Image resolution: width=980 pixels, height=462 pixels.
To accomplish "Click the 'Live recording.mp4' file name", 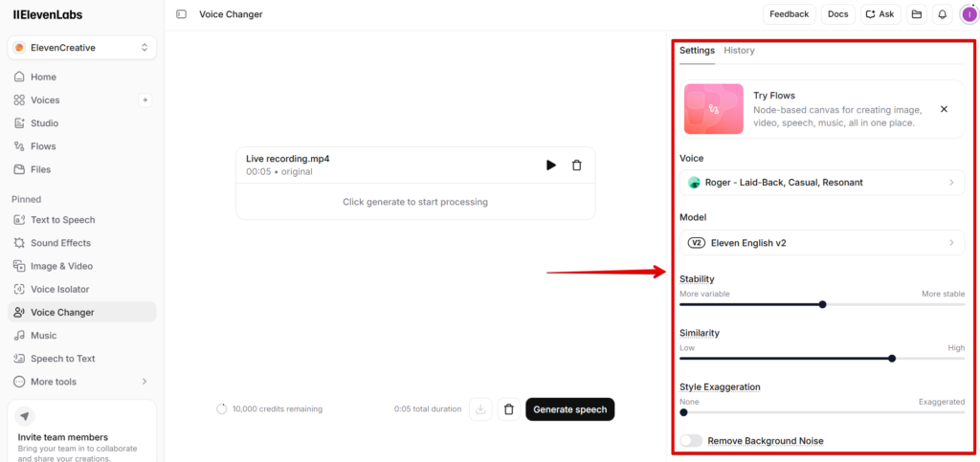I will (287, 159).
